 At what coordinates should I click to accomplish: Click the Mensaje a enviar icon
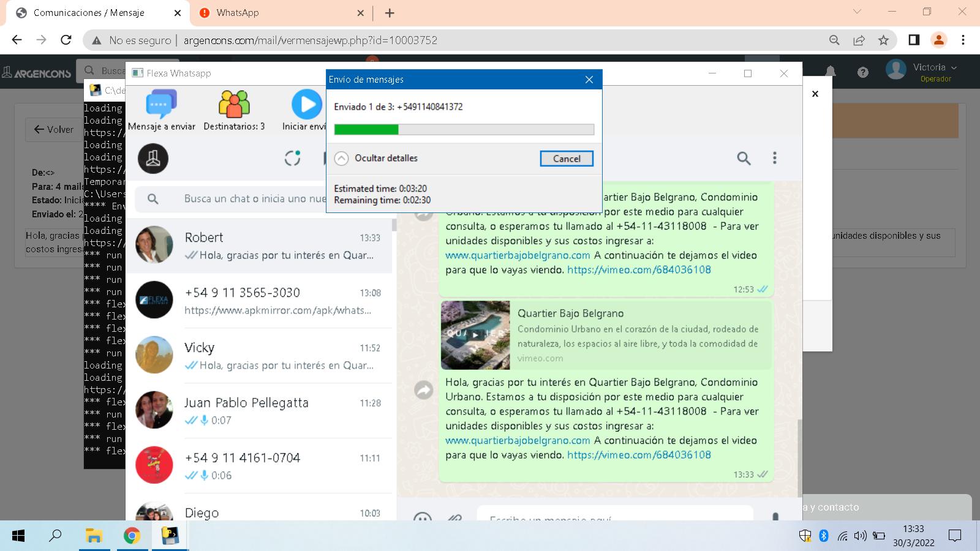pos(161,104)
